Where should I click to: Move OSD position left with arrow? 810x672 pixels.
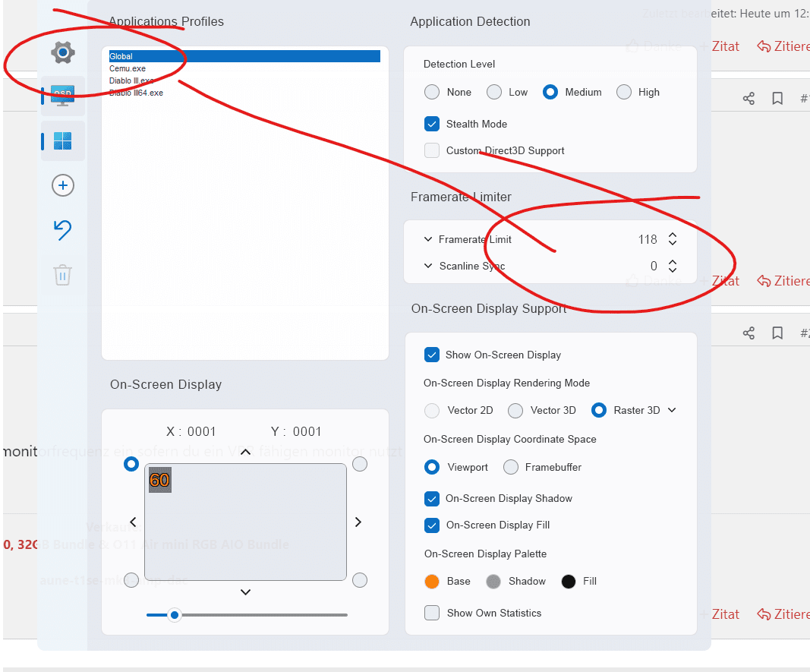pos(134,522)
